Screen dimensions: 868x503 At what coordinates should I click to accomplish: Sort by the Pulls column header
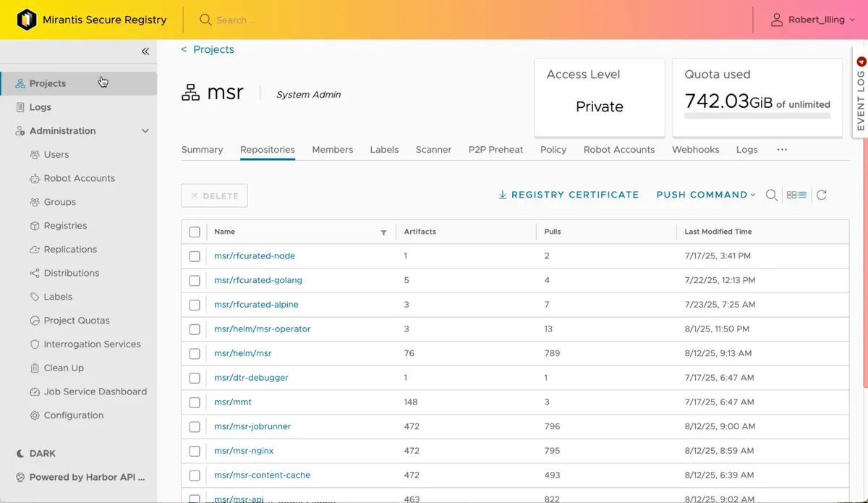click(553, 232)
